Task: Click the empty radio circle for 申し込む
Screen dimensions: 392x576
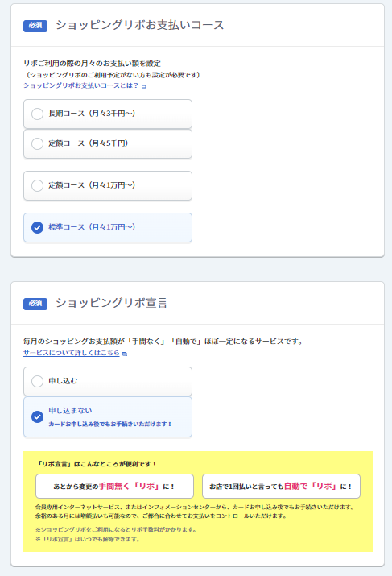Action: (38, 381)
